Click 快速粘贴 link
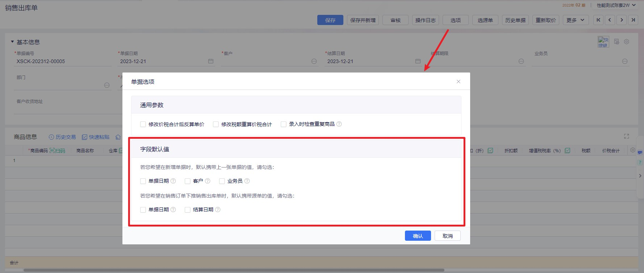644x273 pixels. pyautogui.click(x=96, y=137)
